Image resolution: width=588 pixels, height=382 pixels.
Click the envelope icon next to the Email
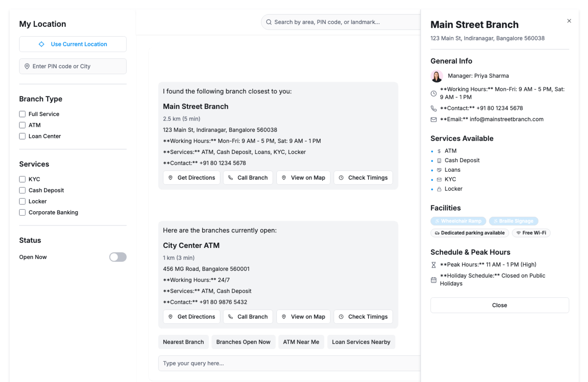[434, 119]
